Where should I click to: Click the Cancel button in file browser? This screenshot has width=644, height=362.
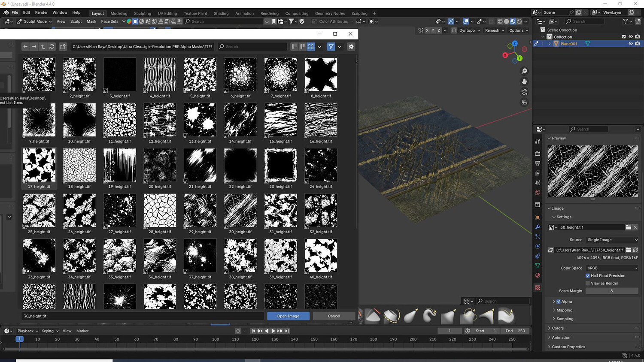(x=334, y=316)
